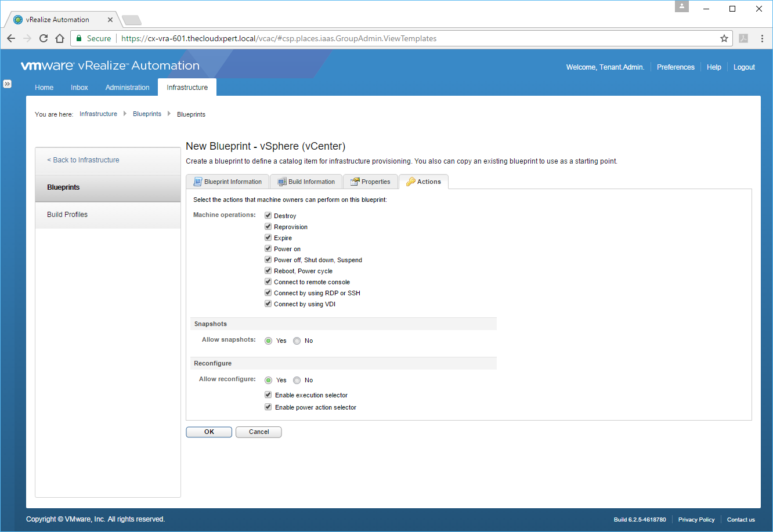
Task: Bookmark page with star icon
Action: tap(724, 39)
